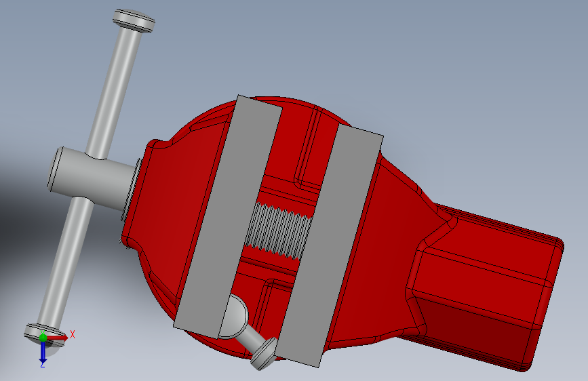This screenshot has width=588, height=381.
Task: Select the locking lever's end knob
Action: click(x=263, y=354)
